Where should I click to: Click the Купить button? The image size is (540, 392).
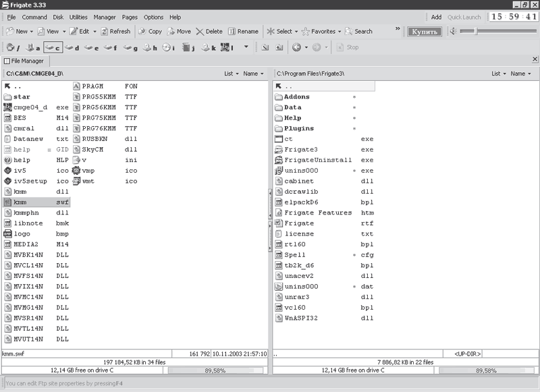(425, 31)
